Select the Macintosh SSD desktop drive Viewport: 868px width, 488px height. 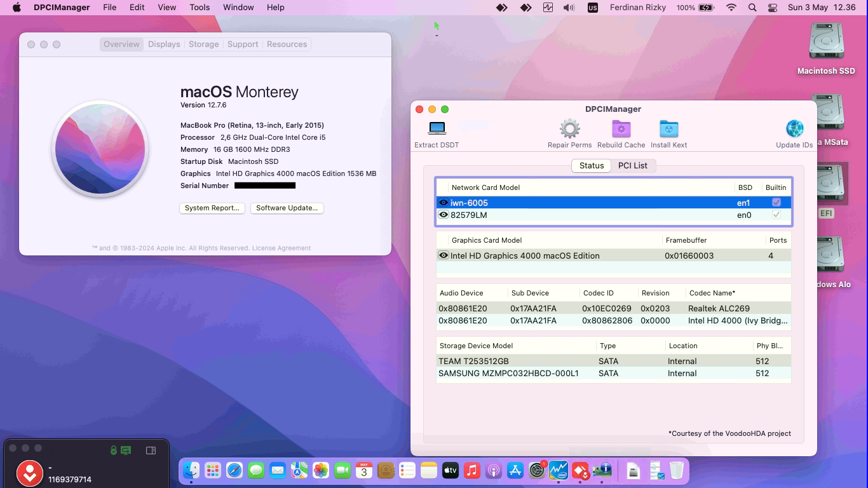(826, 50)
